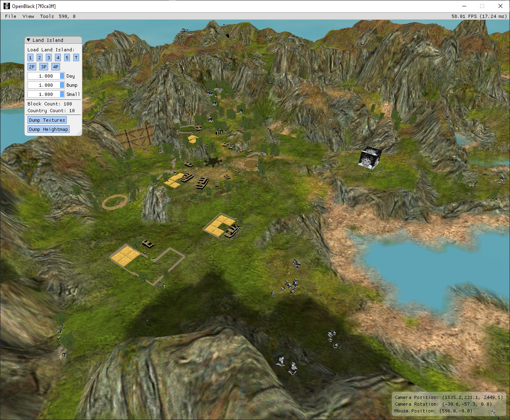Open the View menu
510x420 pixels.
click(x=28, y=16)
